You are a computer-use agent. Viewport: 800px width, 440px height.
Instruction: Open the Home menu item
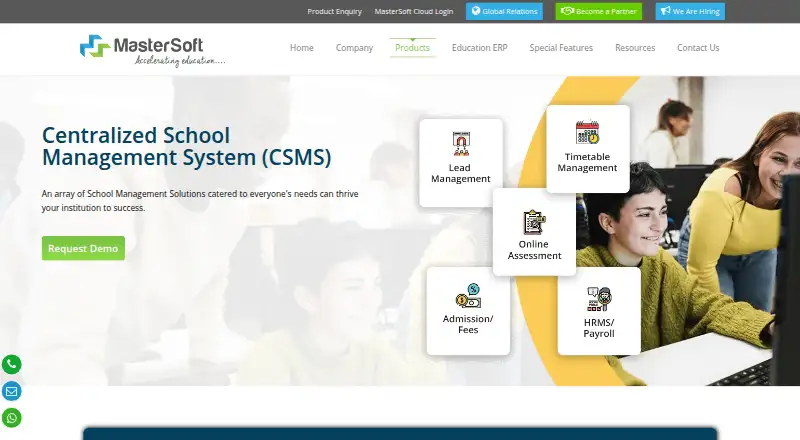(302, 47)
